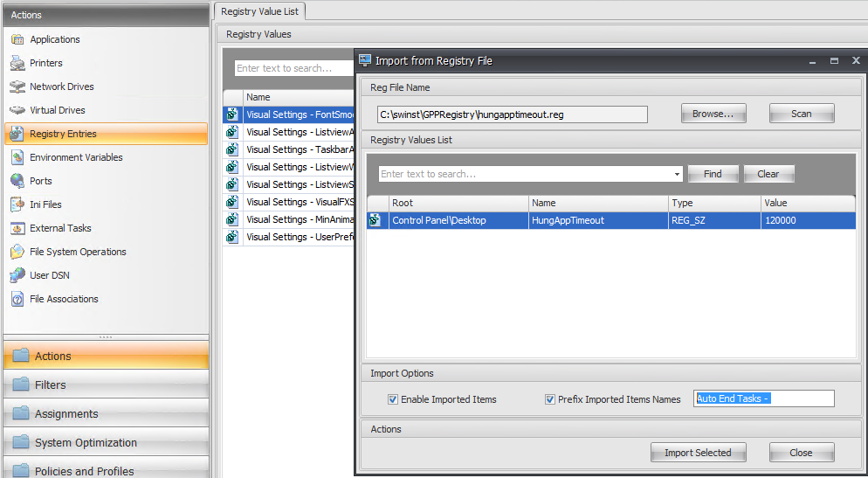Viewport: 868px width, 478px height.
Task: Switch to the Registry Value List tab
Action: [x=259, y=11]
